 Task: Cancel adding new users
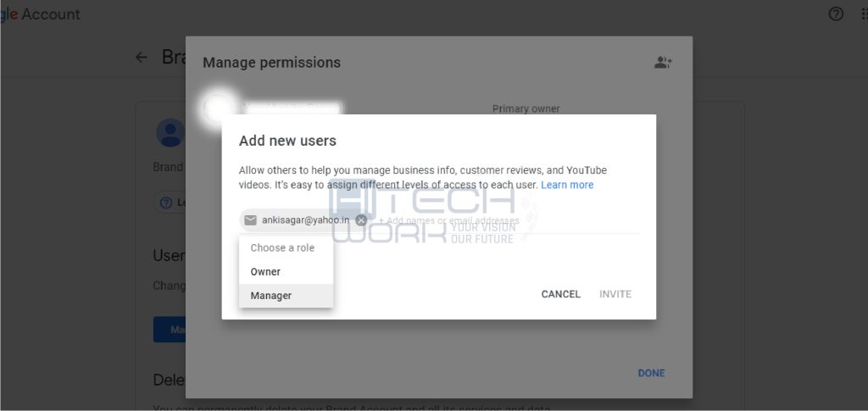click(x=561, y=294)
